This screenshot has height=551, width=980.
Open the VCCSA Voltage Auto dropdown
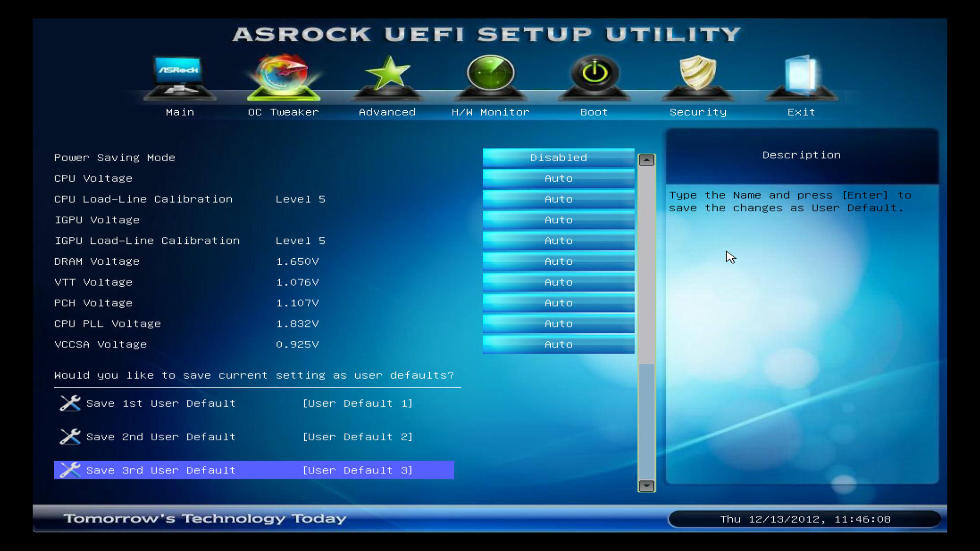point(558,345)
